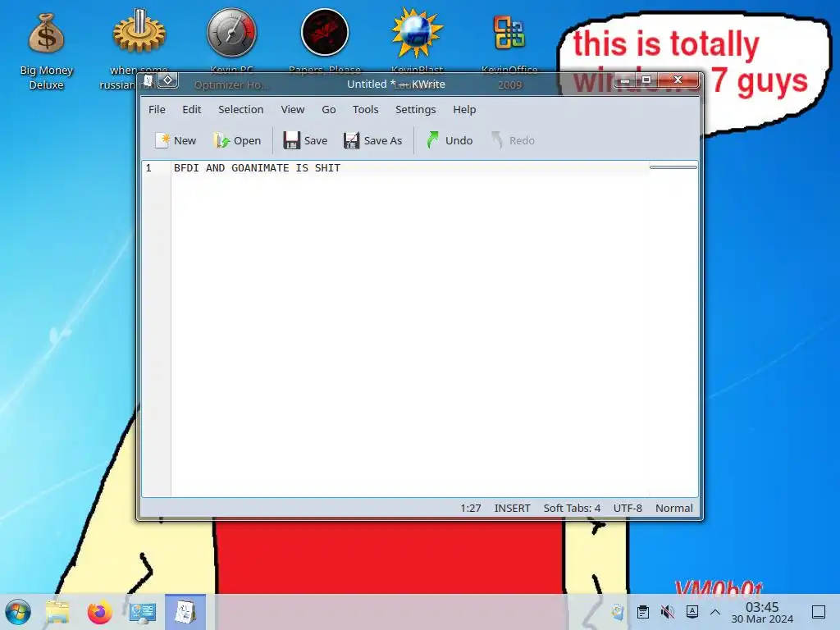This screenshot has height=630, width=840.
Task: Open the system settings taskbar icon
Action: 143,612
